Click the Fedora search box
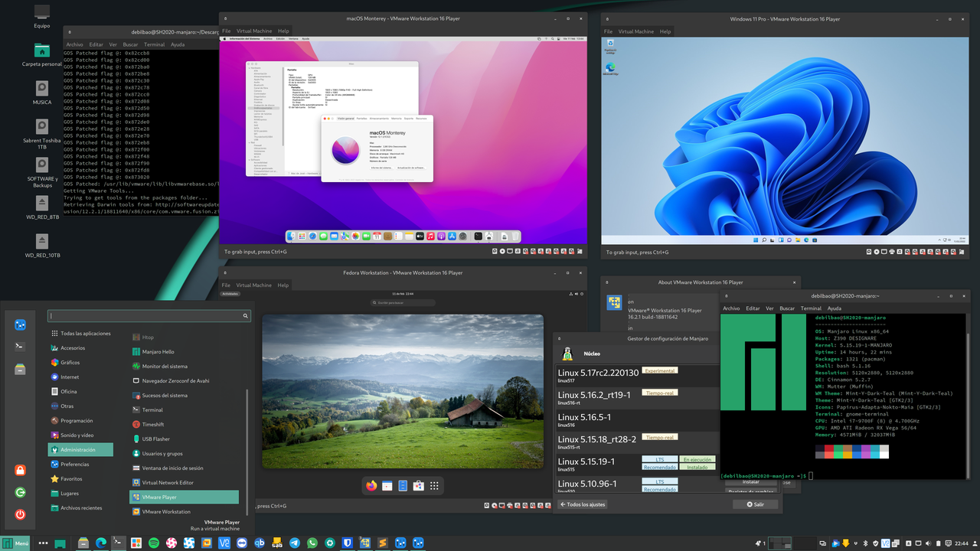 (403, 303)
